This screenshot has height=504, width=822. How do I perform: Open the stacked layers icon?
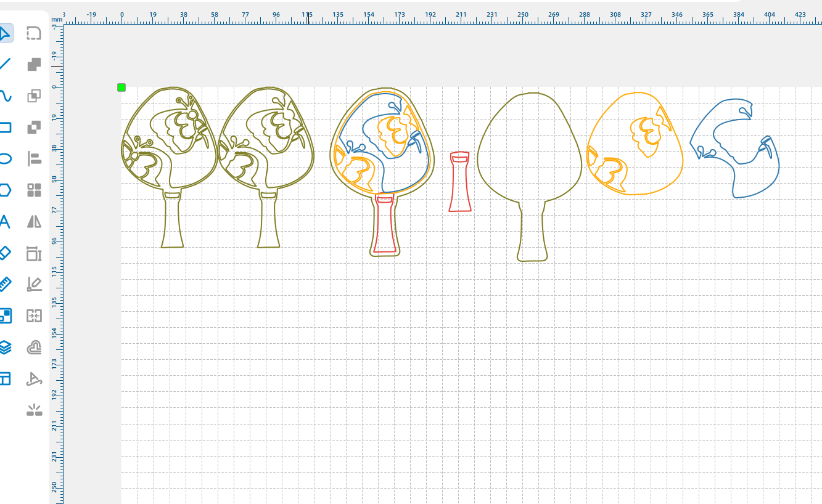tap(4, 348)
